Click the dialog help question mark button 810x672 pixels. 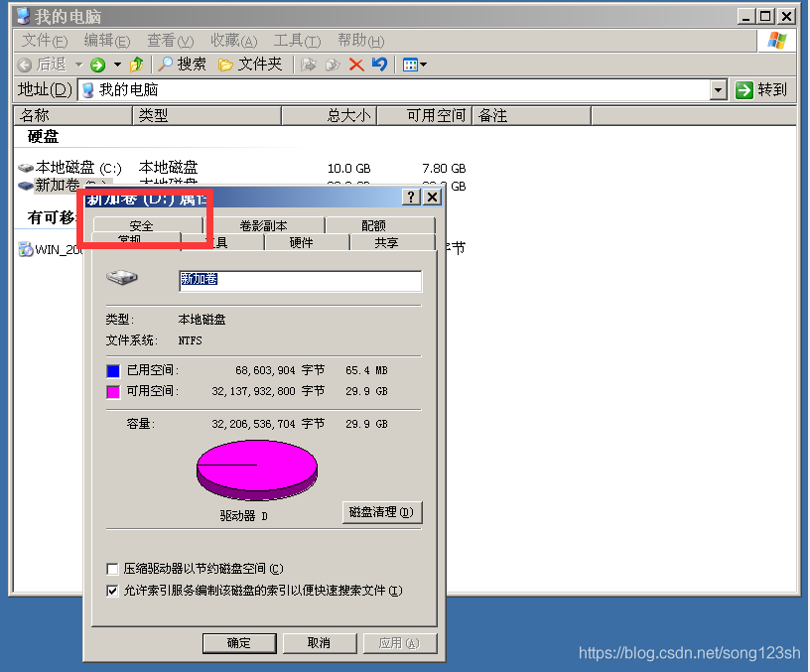[x=411, y=197]
